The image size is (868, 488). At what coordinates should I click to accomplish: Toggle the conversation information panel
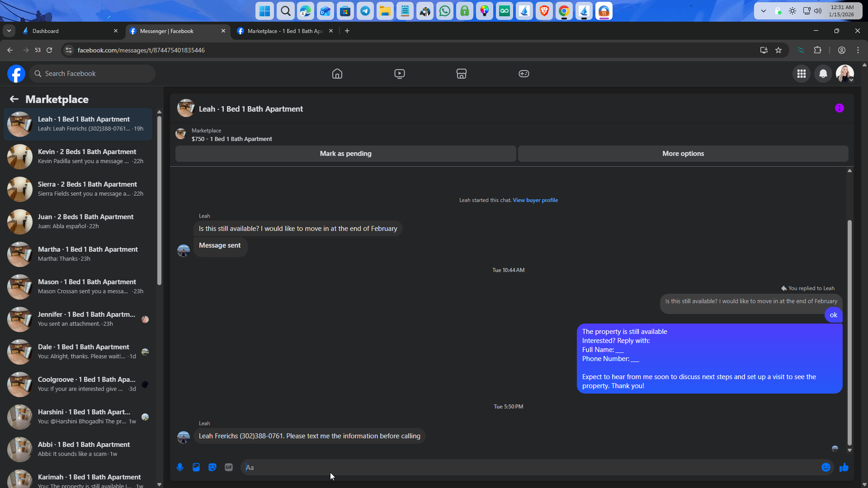839,108
